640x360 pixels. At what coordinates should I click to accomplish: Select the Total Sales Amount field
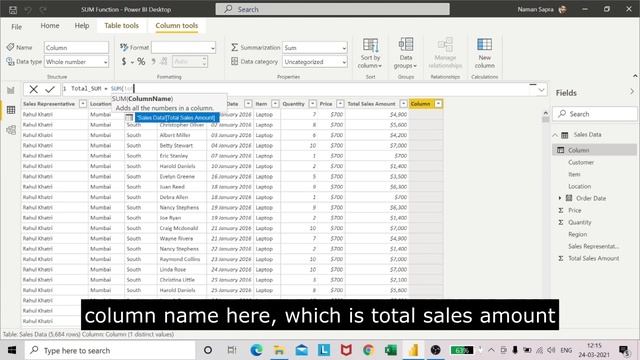593,258
